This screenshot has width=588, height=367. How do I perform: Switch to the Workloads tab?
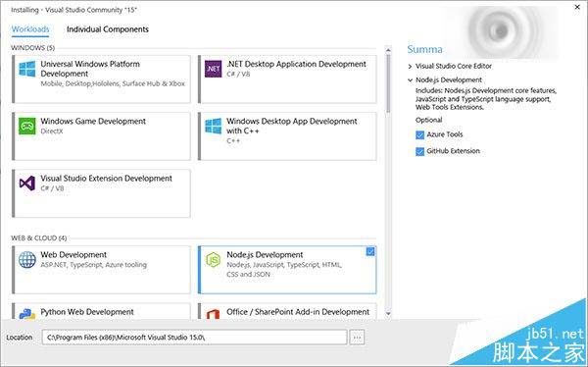pyautogui.click(x=30, y=29)
